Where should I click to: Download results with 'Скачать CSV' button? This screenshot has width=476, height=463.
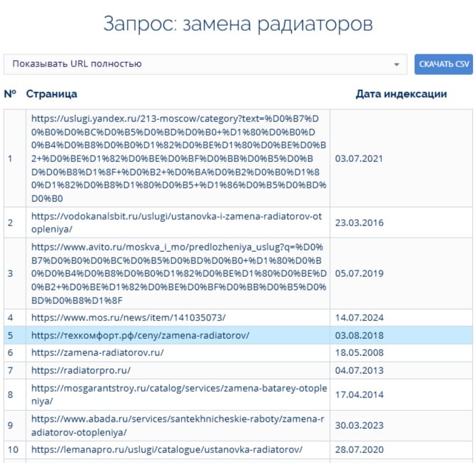[x=443, y=64]
